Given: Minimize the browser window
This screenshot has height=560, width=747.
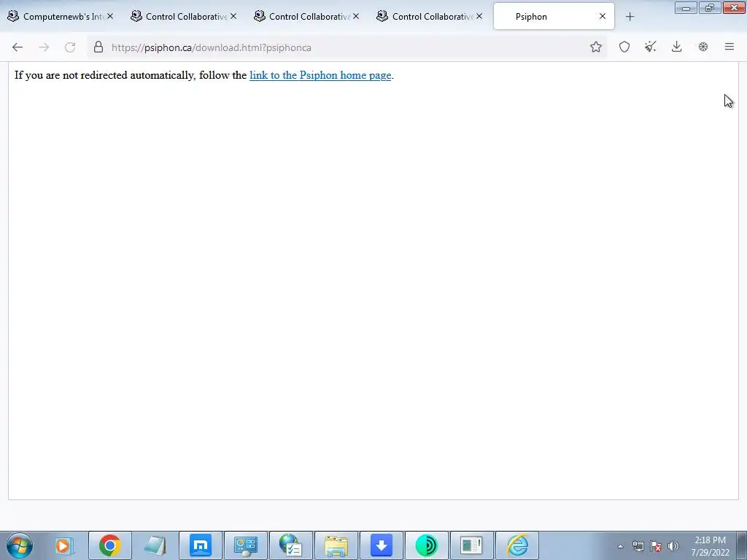Looking at the screenshot, I should (686, 8).
